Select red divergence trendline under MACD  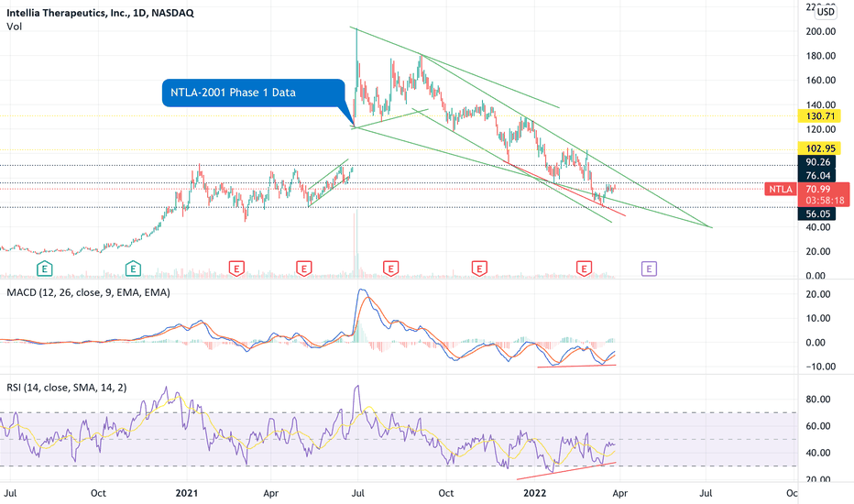[576, 366]
